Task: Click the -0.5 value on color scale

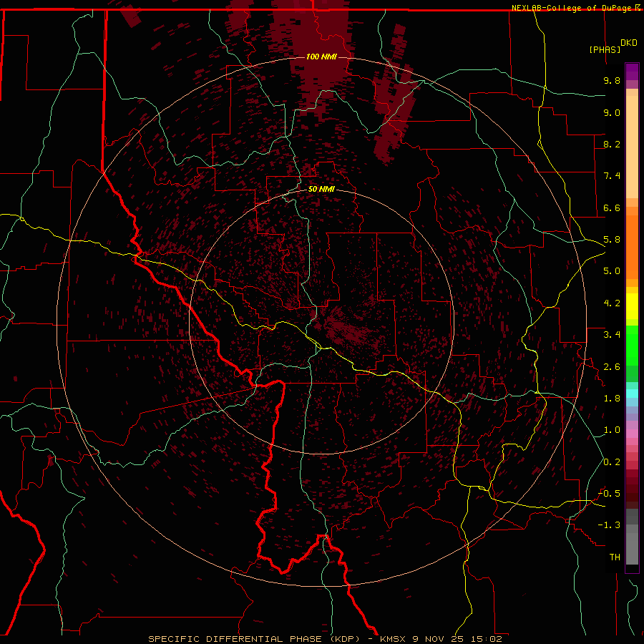Action: (609, 494)
